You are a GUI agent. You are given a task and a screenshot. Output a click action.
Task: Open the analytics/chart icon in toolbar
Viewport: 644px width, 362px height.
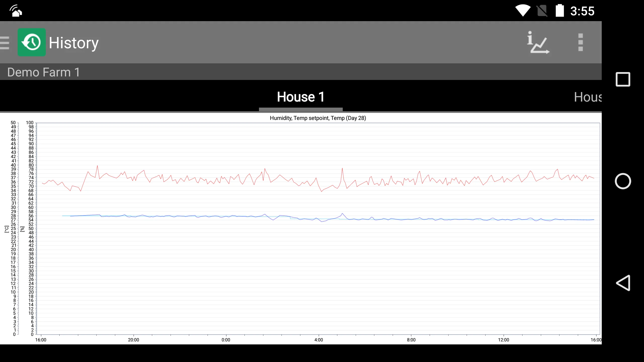coord(537,42)
